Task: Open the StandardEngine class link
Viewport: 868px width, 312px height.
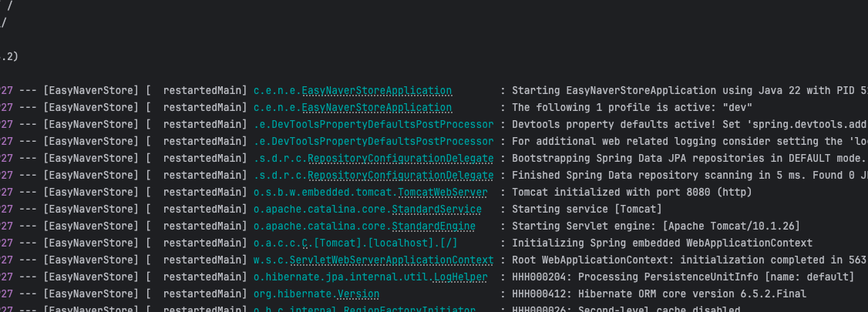Action: coord(433,226)
